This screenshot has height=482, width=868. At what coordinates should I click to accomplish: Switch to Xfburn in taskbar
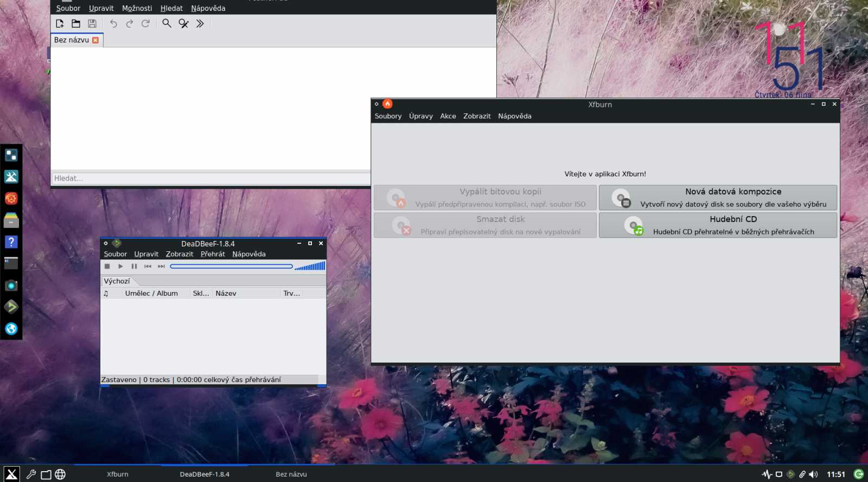[x=118, y=474]
